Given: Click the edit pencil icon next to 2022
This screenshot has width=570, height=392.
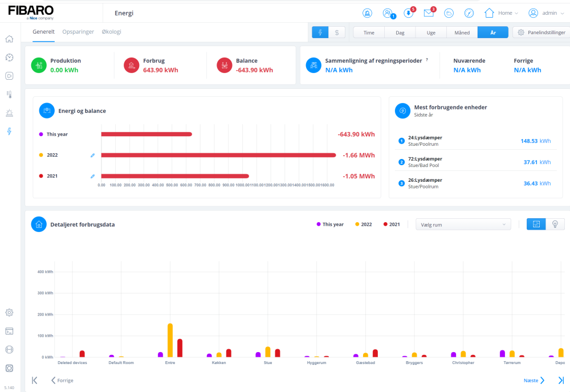Looking at the screenshot, I should [92, 155].
